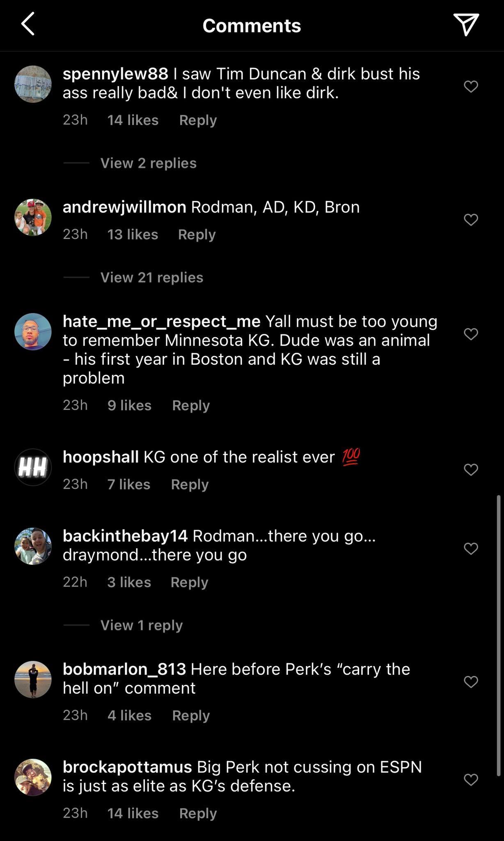Like spennylew88's comment with heart
The height and width of the screenshot is (841, 504).
[x=471, y=86]
